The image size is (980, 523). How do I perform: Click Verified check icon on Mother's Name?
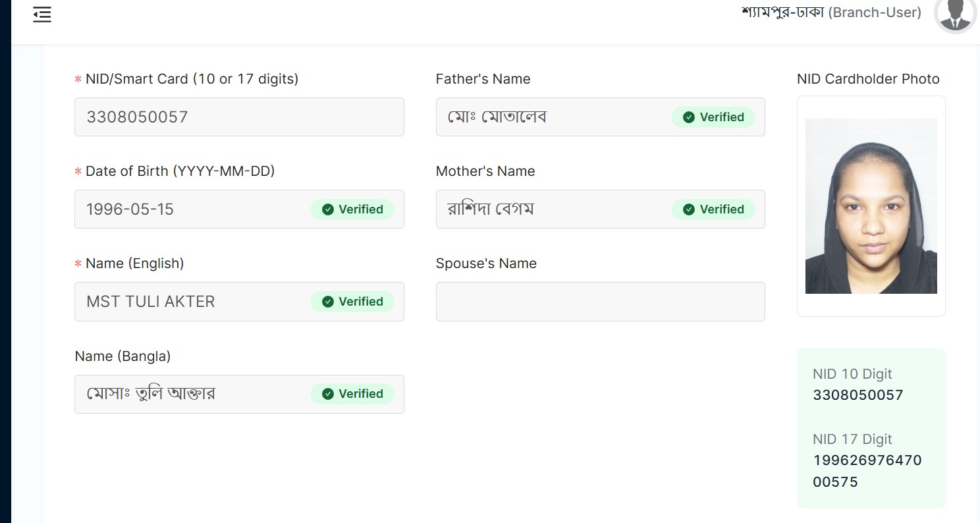pyautogui.click(x=689, y=209)
